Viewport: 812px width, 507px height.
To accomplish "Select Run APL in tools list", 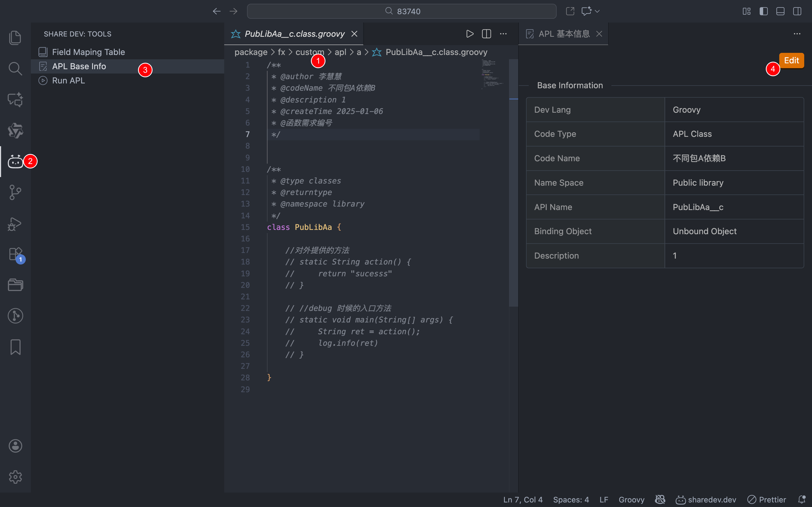I will (68, 80).
